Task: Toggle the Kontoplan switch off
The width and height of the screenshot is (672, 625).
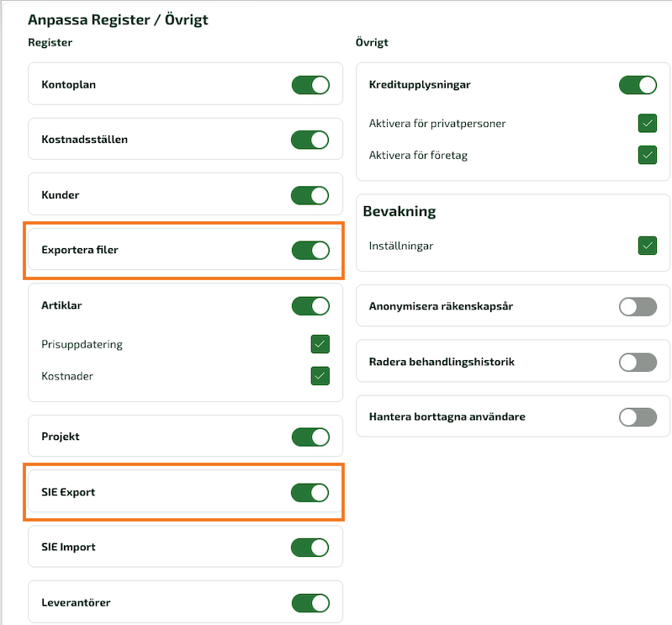Action: pos(310,85)
